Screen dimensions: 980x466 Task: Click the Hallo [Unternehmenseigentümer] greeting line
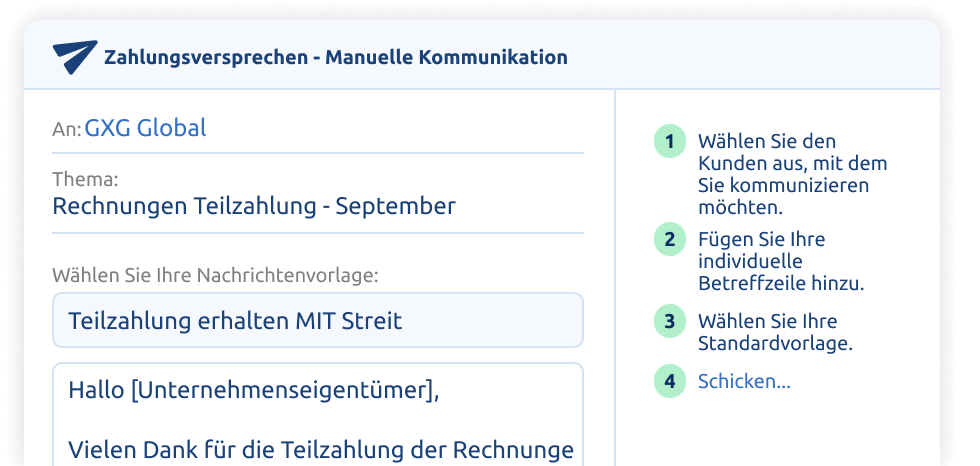pyautogui.click(x=254, y=390)
